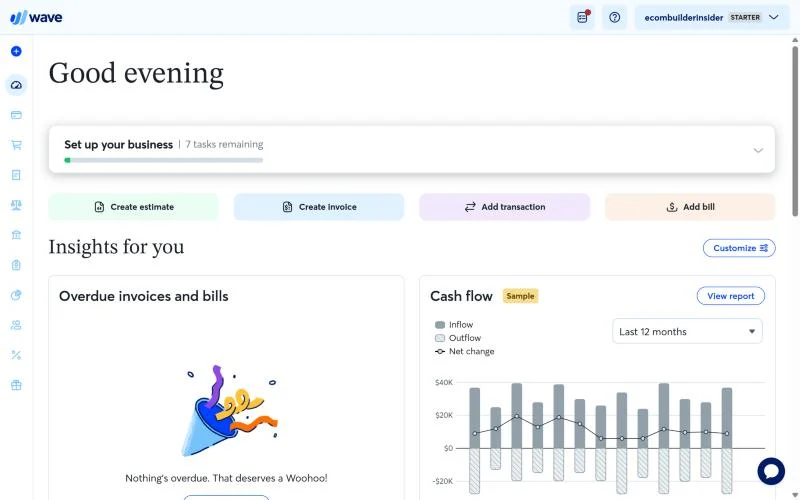Click the Inflow legend item
Viewport: 800px width, 500px height.
(x=454, y=324)
